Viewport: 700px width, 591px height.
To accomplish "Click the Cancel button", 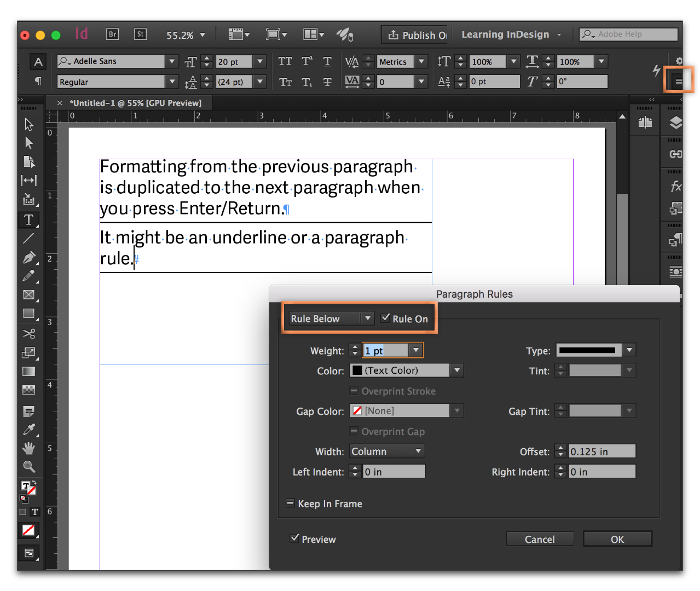I will point(540,539).
